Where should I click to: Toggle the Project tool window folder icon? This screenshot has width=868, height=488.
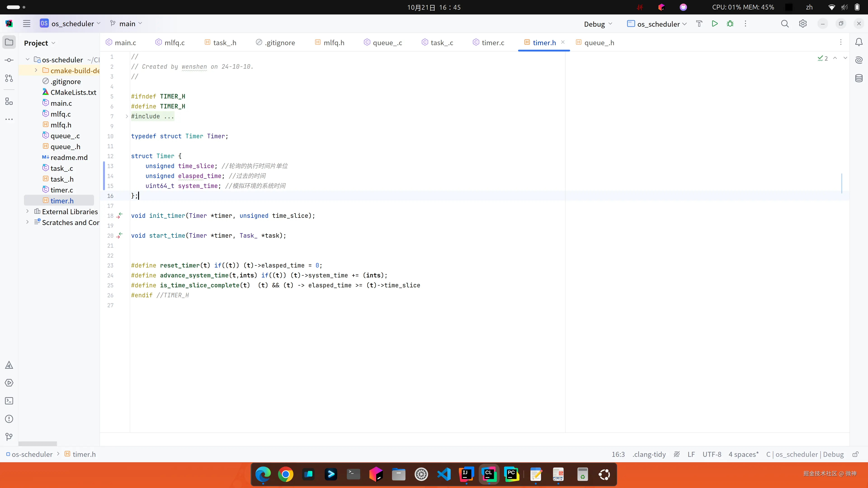pyautogui.click(x=9, y=42)
